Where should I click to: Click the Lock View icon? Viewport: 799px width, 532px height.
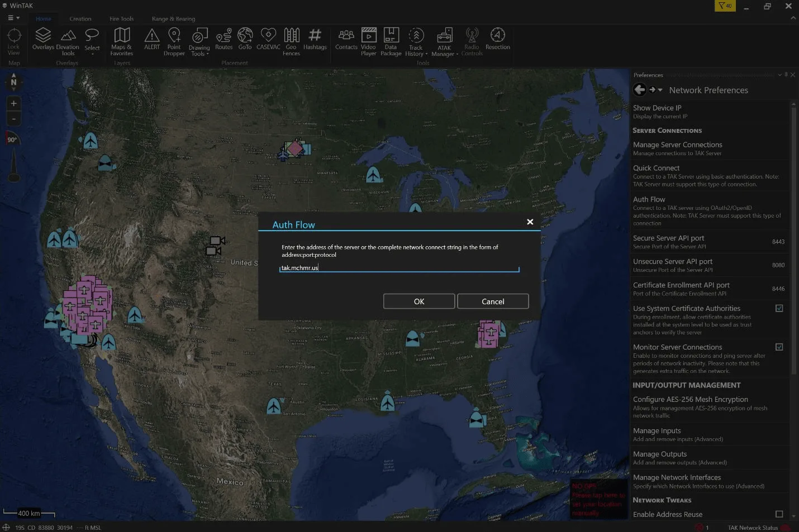(14, 42)
